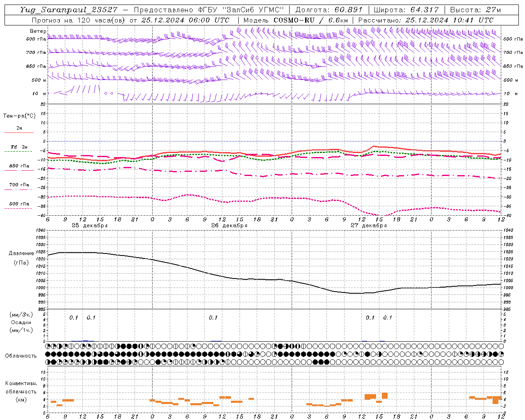Click the 850 гПа temperature legend entry
This screenshot has height=420, width=525.
click(x=19, y=166)
